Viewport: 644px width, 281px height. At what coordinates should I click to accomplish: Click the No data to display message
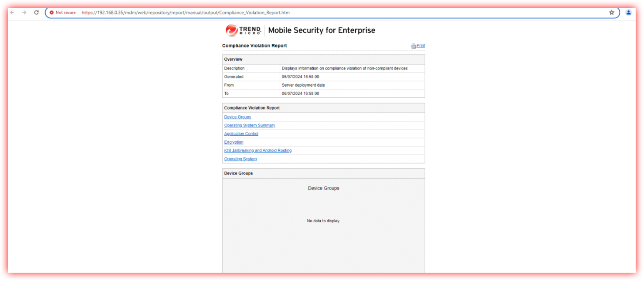point(324,221)
